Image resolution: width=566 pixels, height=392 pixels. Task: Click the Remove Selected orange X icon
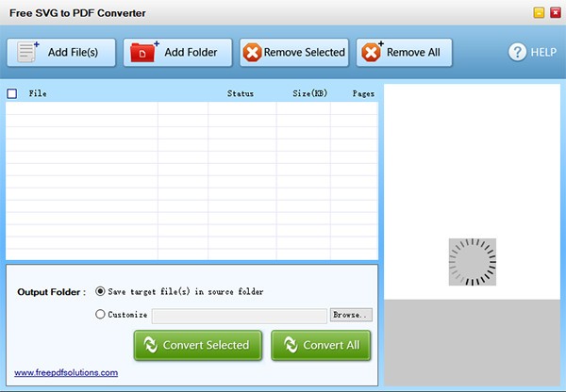pyautogui.click(x=252, y=53)
